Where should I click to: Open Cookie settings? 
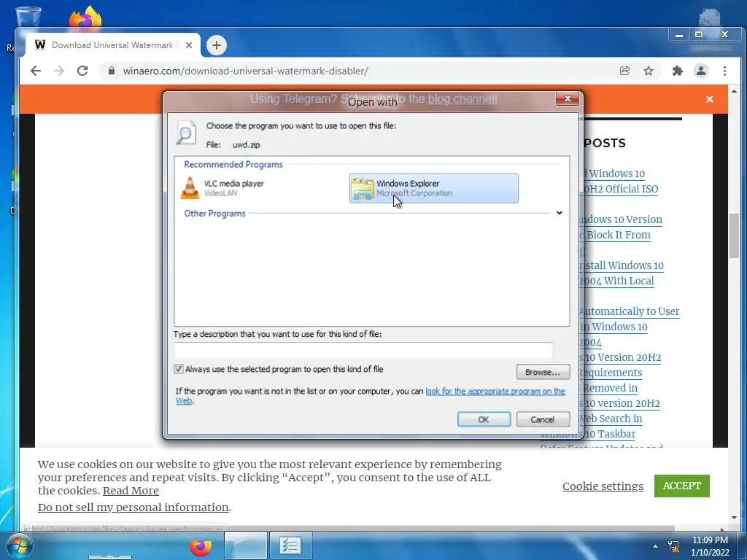click(603, 486)
